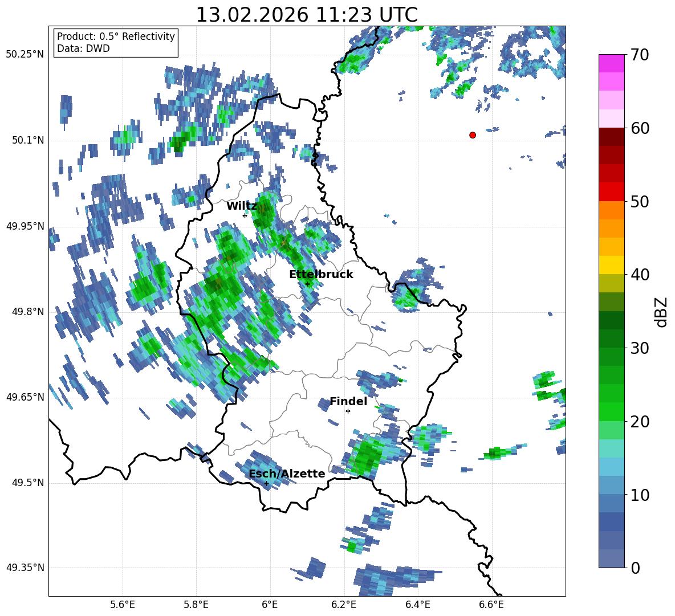675x616 pixels.
Task: Click the 30 tick on colorbar
Action: 639,348
